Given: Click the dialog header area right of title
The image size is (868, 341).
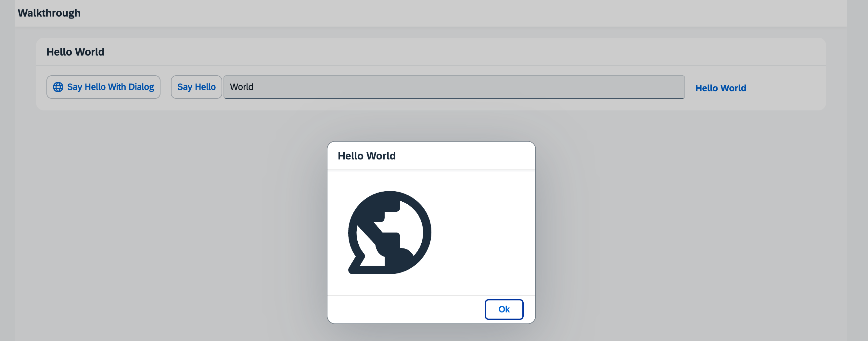Looking at the screenshot, I should click(x=472, y=156).
